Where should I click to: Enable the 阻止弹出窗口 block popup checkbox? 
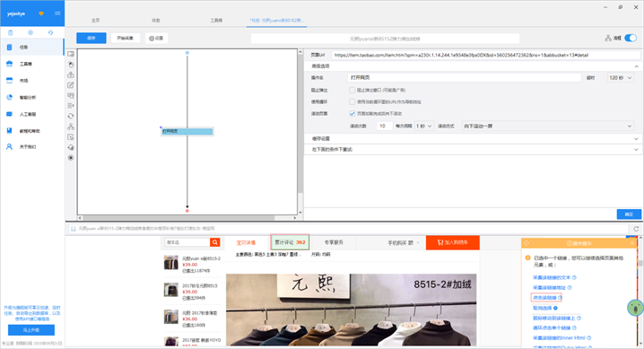tap(352, 90)
